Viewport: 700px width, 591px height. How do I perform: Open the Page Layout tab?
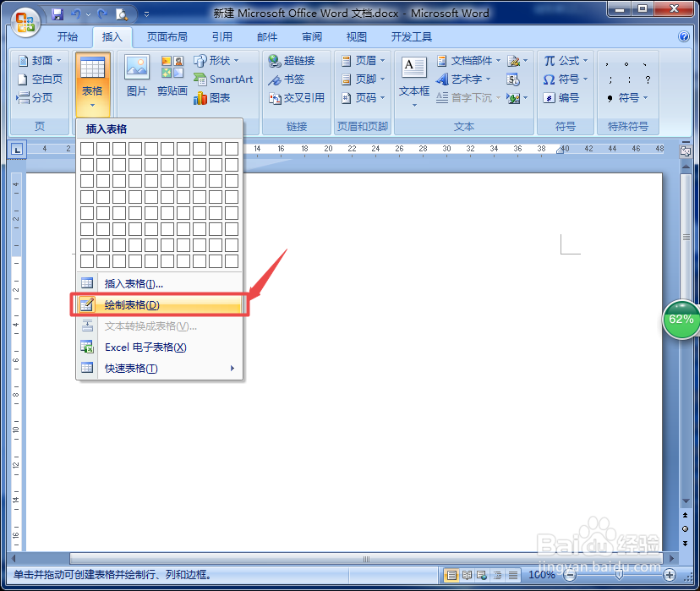click(x=167, y=37)
